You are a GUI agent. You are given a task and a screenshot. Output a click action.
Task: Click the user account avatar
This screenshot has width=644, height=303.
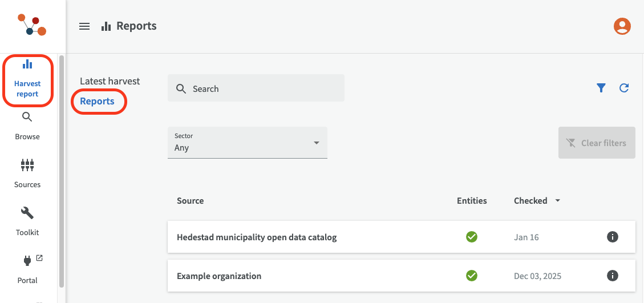[x=622, y=26]
